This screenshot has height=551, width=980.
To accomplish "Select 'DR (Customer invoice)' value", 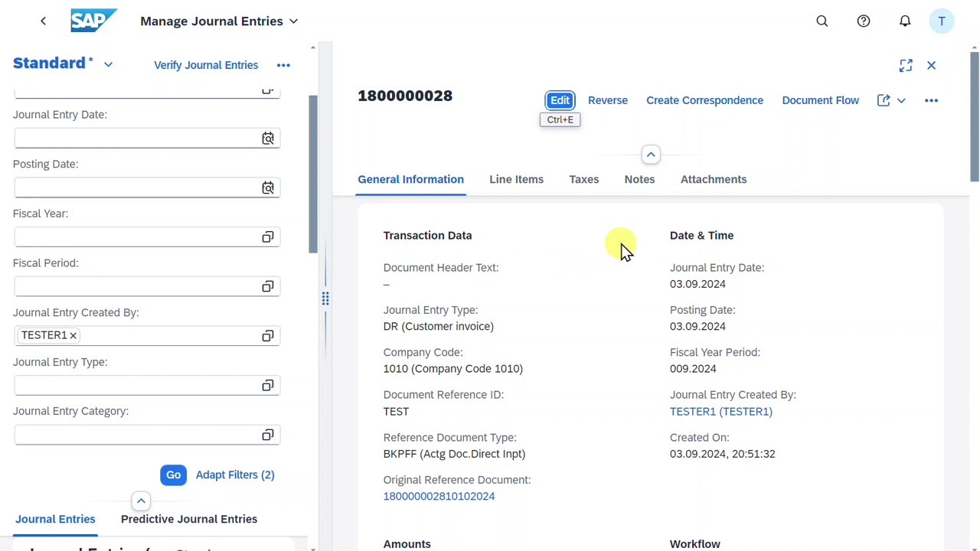I will (x=438, y=327).
